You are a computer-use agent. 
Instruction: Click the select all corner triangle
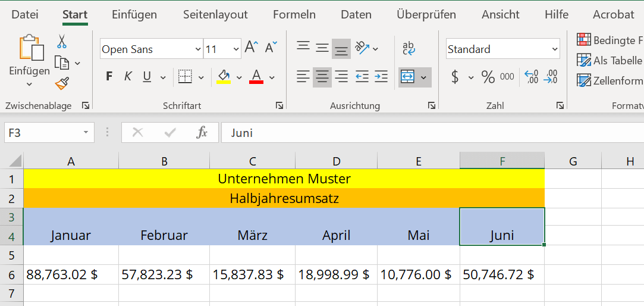[15, 160]
